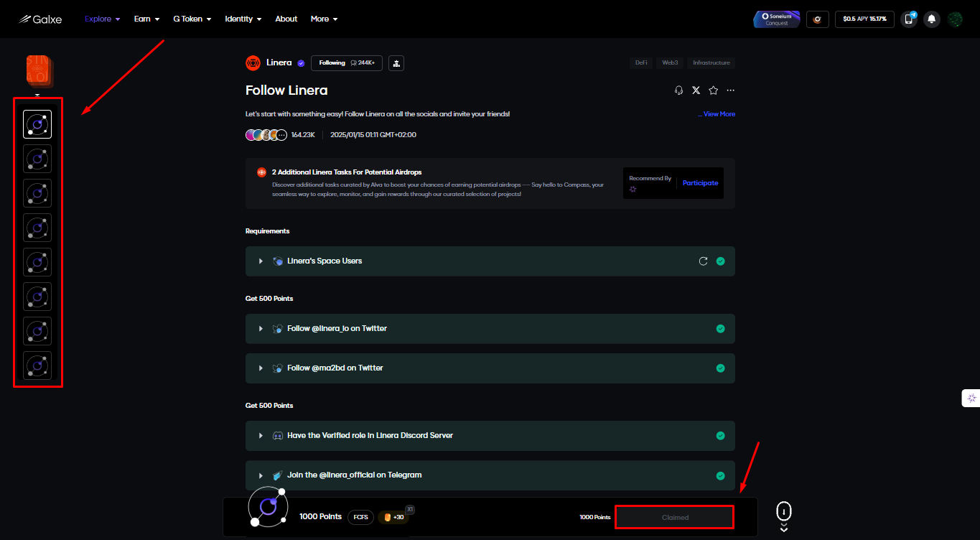980x540 pixels.
Task: Open the Identity menu
Action: coord(243,19)
